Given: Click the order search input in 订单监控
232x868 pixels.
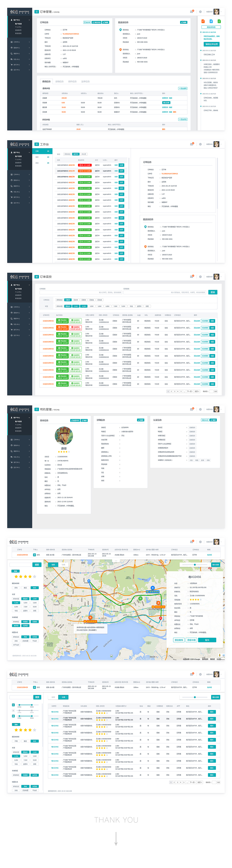Looking at the screenshot, I should coord(80,292).
